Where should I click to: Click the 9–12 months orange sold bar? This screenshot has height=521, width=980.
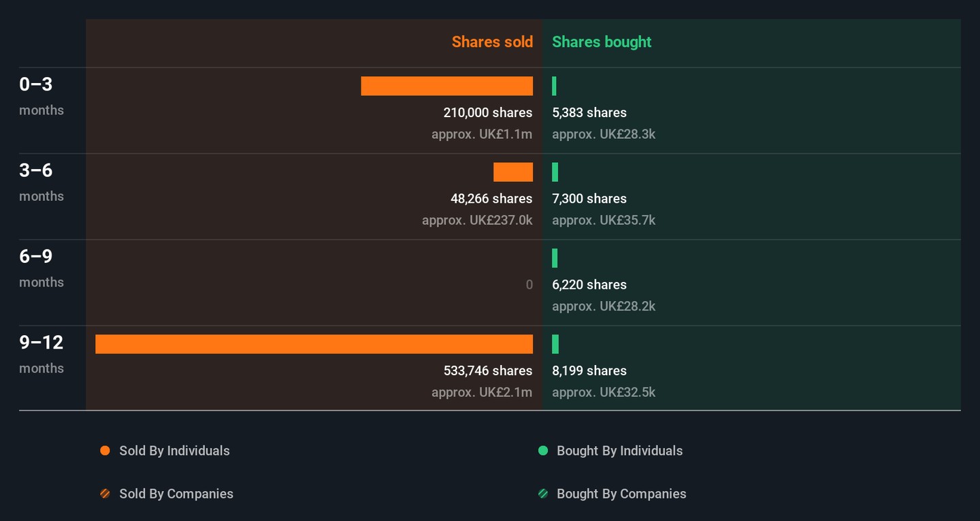(314, 345)
